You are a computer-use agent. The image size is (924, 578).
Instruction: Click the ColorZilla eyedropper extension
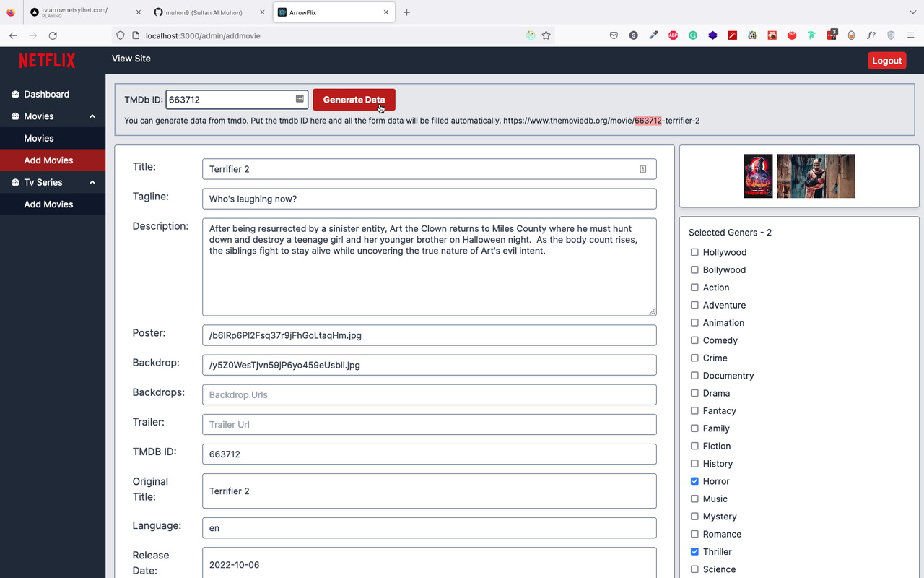pyautogui.click(x=653, y=35)
